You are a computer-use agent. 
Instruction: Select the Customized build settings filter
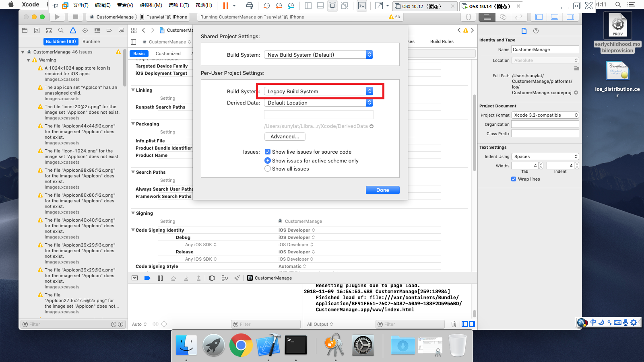[x=168, y=53]
